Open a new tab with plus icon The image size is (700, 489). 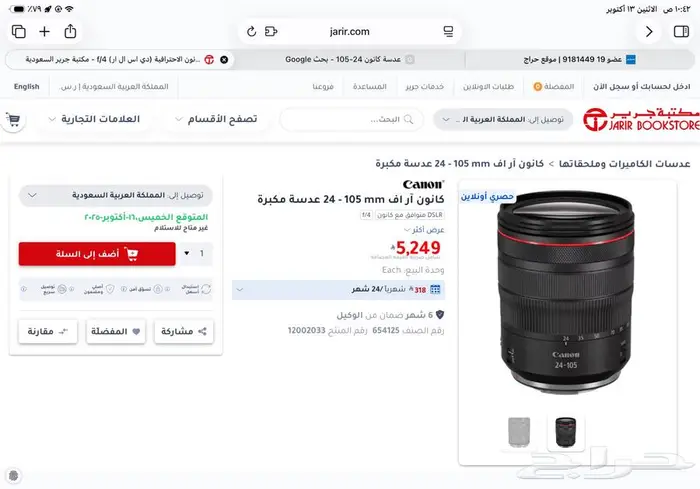point(44,31)
